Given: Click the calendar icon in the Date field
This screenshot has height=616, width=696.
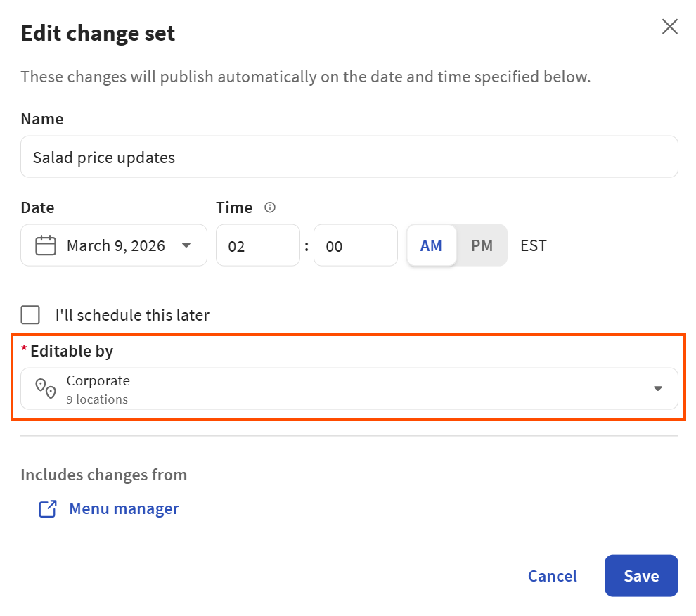Looking at the screenshot, I should (44, 245).
